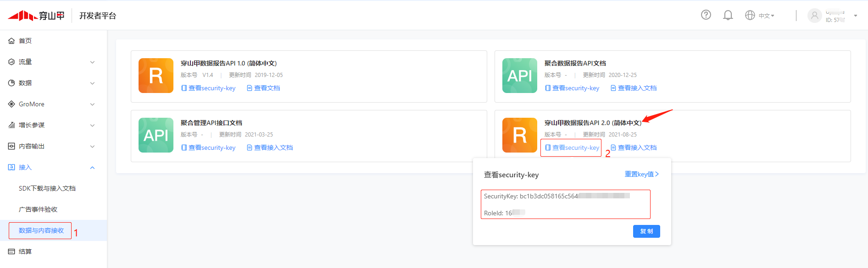Click the 流量 sidebar icon
868x268 pixels.
tap(11, 62)
